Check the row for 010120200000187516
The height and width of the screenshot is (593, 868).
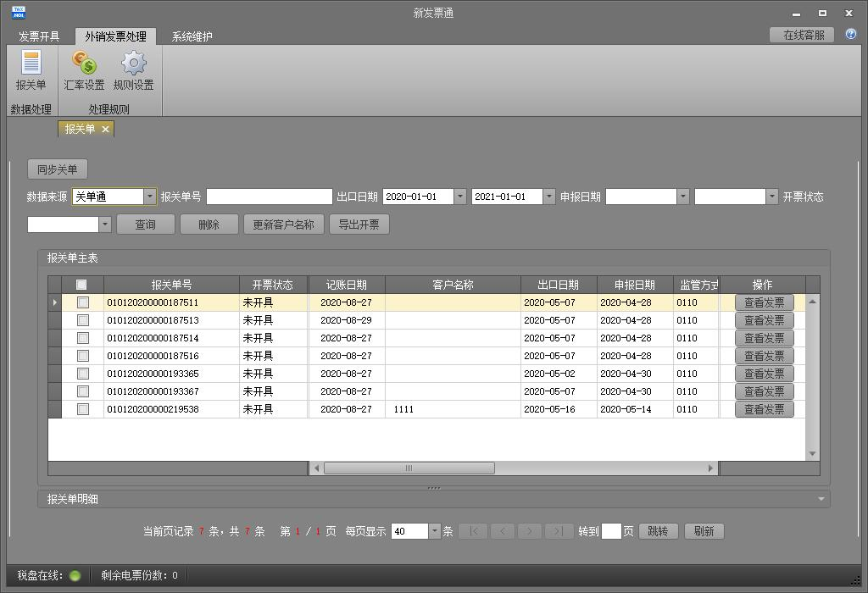(83, 355)
